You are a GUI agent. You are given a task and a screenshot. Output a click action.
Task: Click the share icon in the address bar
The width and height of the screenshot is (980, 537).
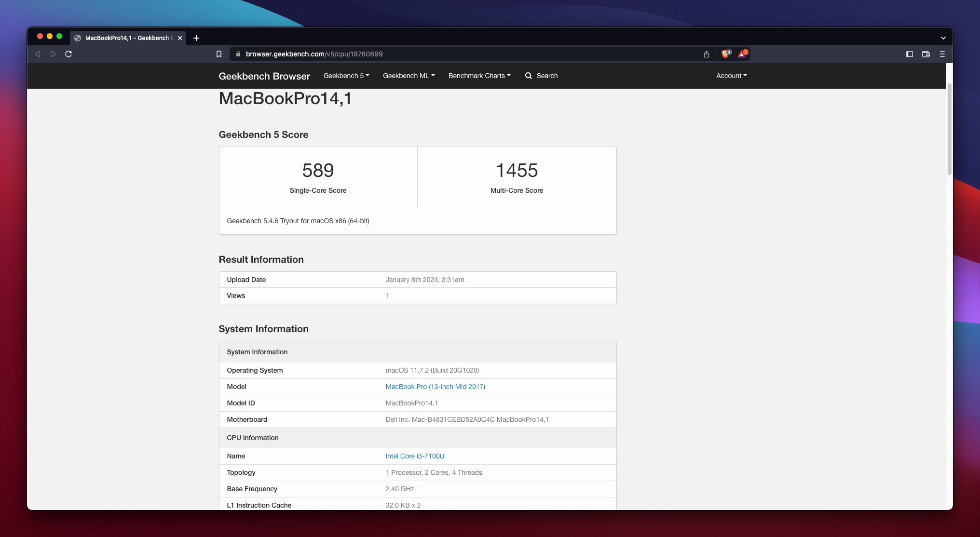(x=707, y=54)
